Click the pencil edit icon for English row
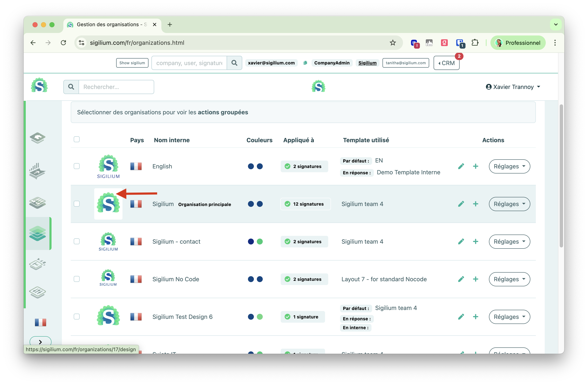 click(461, 166)
